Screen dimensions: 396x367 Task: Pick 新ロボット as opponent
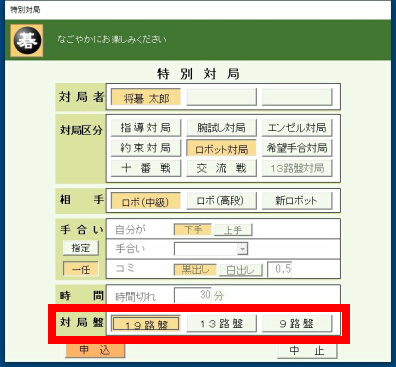[x=297, y=201]
